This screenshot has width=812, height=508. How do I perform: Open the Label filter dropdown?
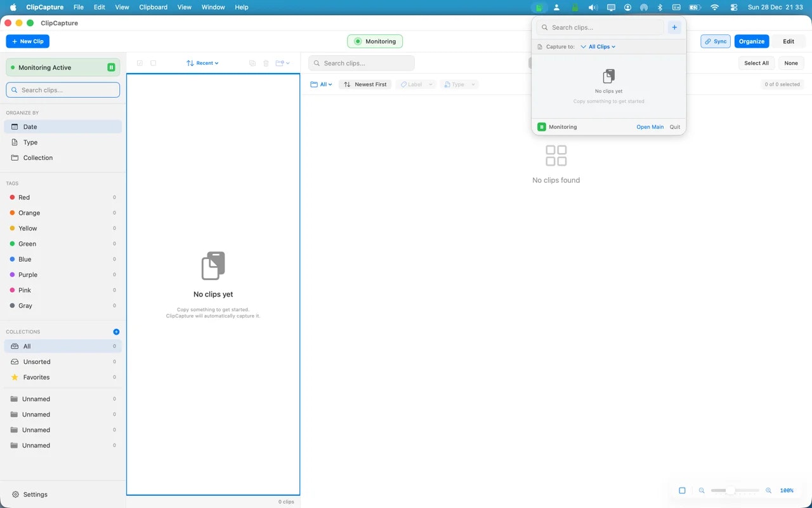(x=416, y=84)
